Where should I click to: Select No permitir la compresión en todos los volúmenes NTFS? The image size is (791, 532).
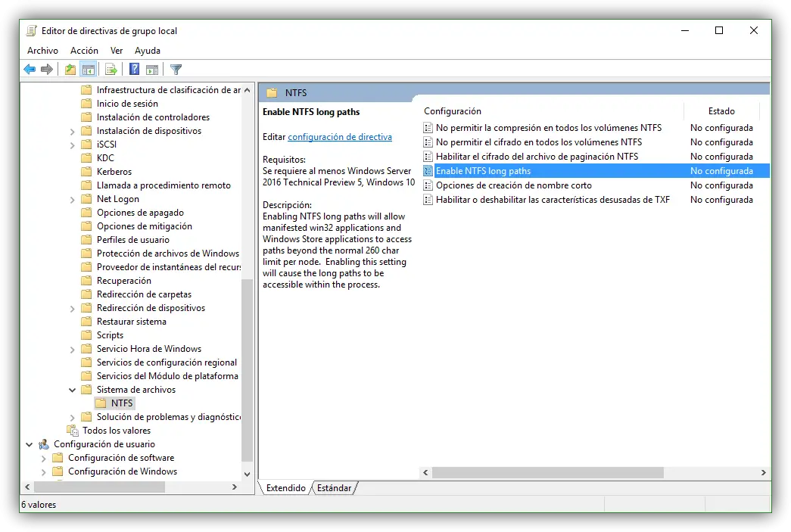click(x=548, y=128)
